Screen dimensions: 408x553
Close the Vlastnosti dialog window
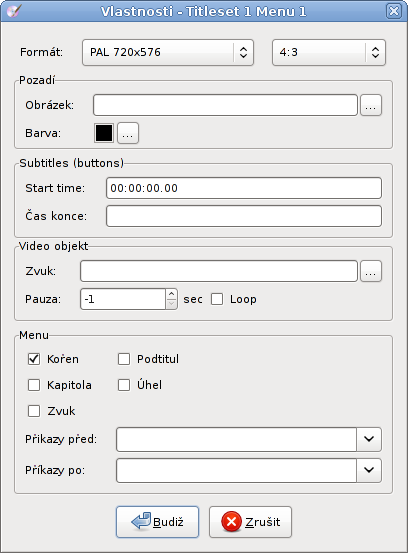(394, 11)
